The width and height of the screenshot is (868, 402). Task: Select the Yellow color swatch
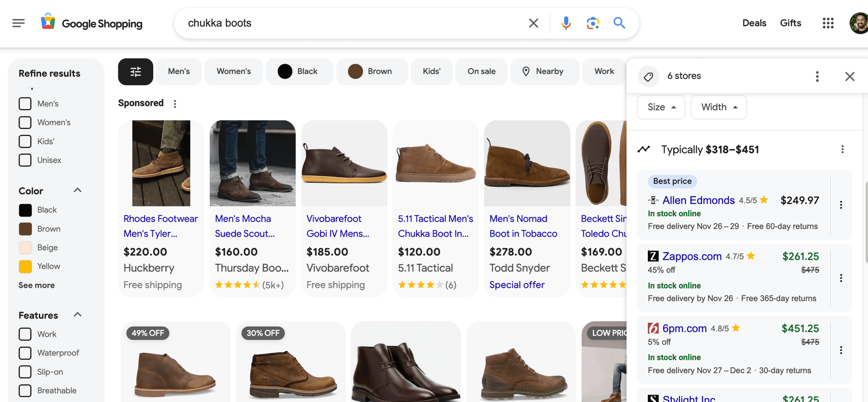click(x=25, y=266)
